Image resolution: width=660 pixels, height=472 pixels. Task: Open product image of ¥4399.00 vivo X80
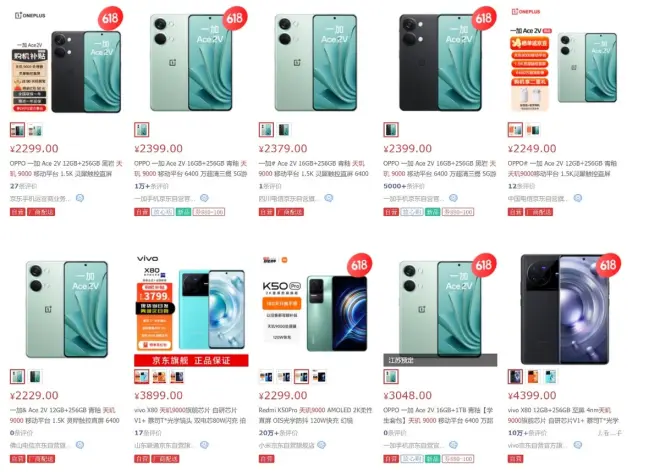564,309
